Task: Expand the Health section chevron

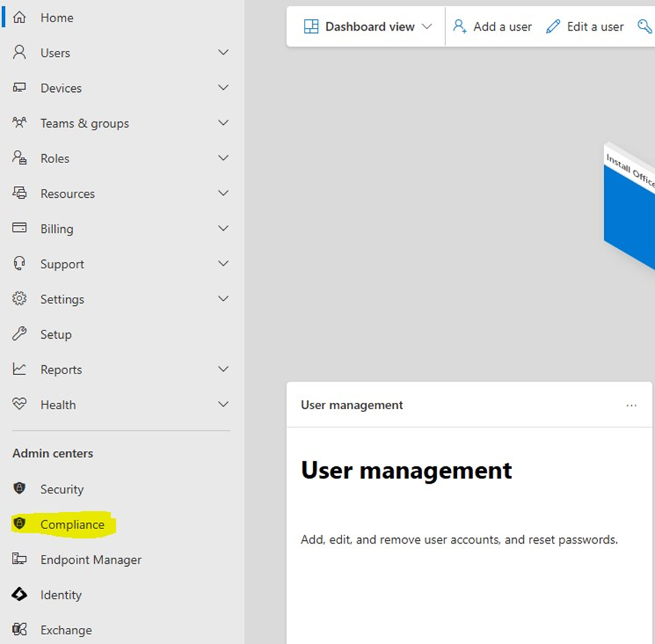Action: 223,405
